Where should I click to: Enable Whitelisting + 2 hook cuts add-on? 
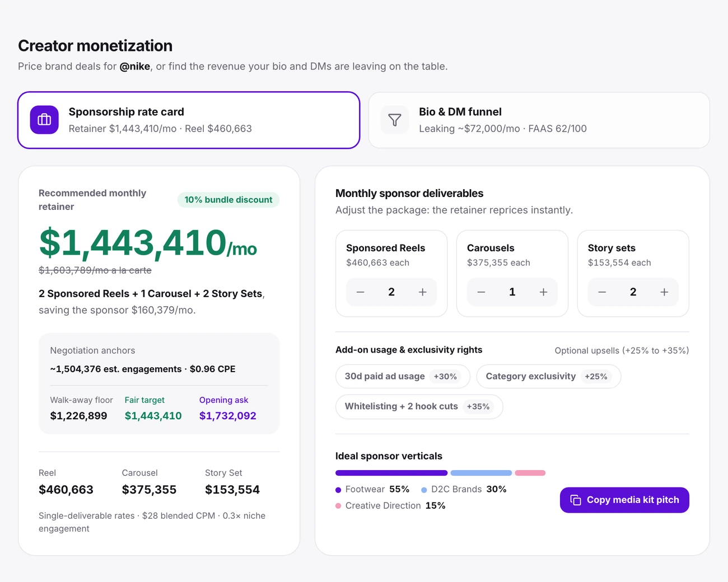click(x=419, y=407)
